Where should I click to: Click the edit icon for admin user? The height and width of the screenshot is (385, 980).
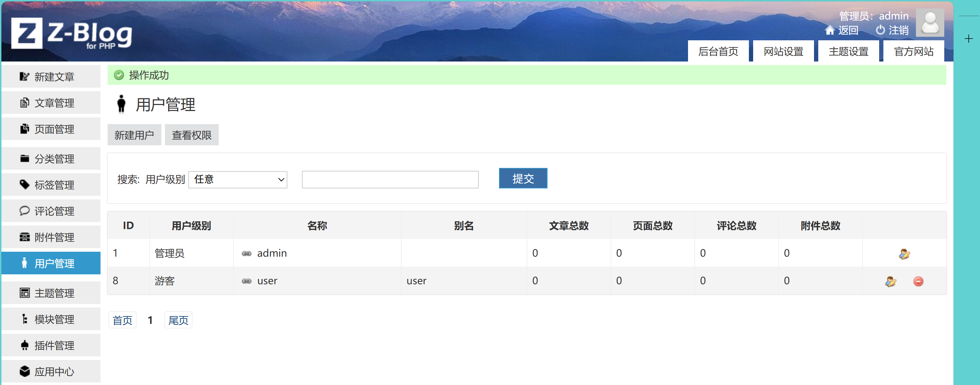[904, 253]
